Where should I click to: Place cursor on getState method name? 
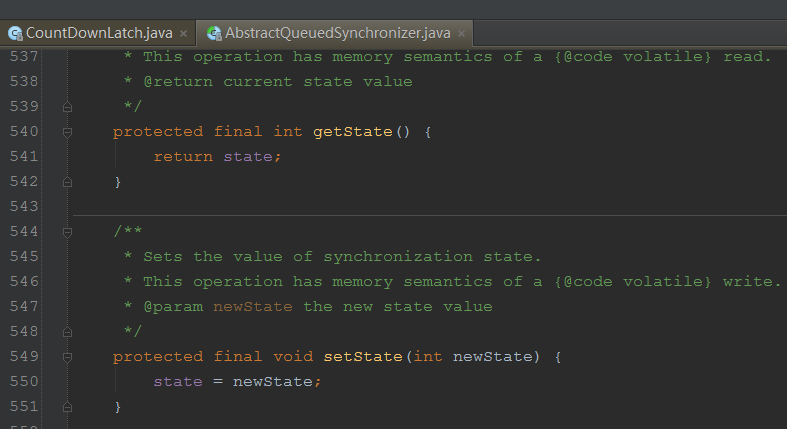click(x=353, y=132)
